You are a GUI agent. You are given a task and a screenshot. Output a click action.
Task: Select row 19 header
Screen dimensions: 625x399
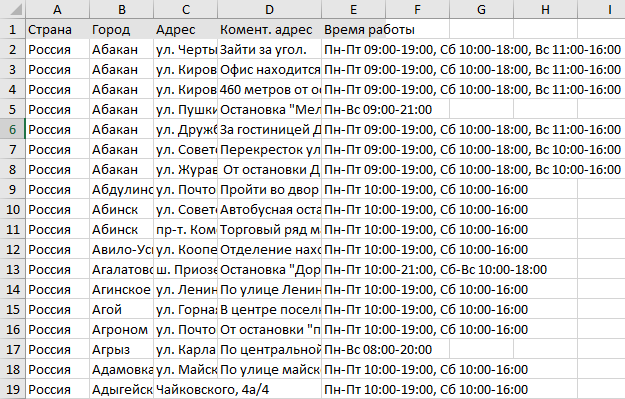tap(13, 389)
